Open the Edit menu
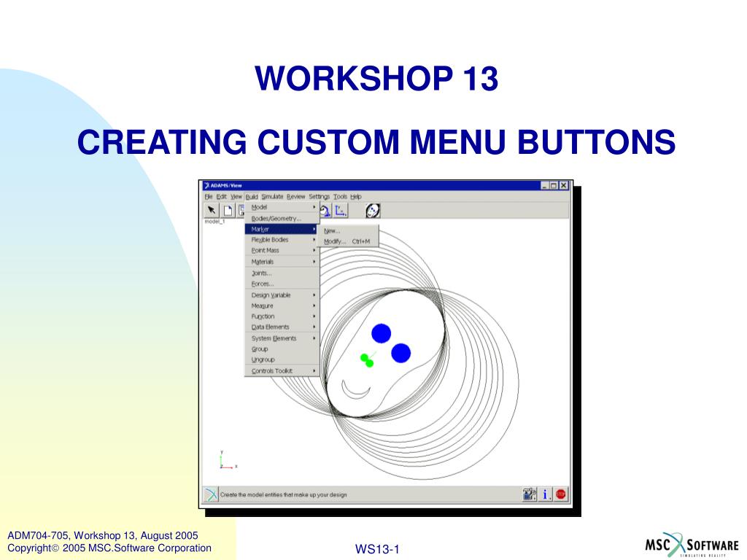The image size is (747, 560). (222, 196)
